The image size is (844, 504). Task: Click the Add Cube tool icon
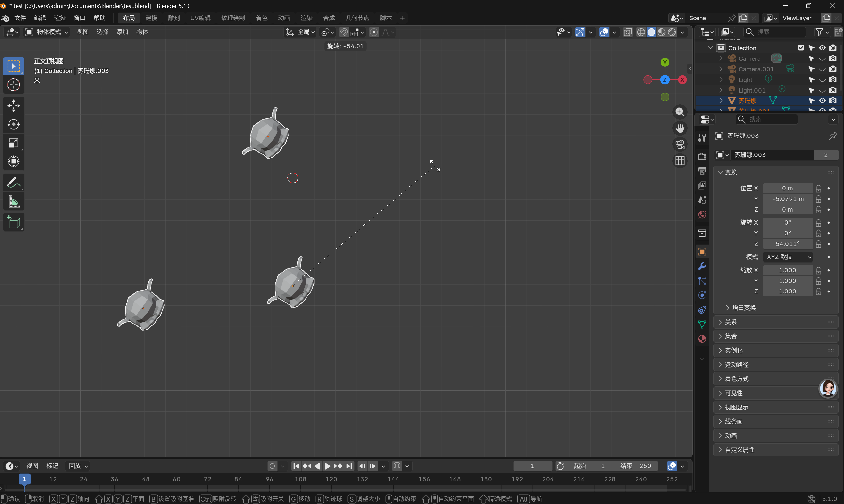(14, 222)
